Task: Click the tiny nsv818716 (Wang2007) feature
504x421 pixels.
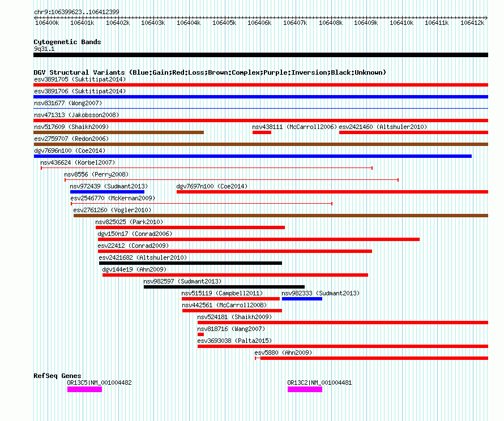Action: tap(201, 334)
